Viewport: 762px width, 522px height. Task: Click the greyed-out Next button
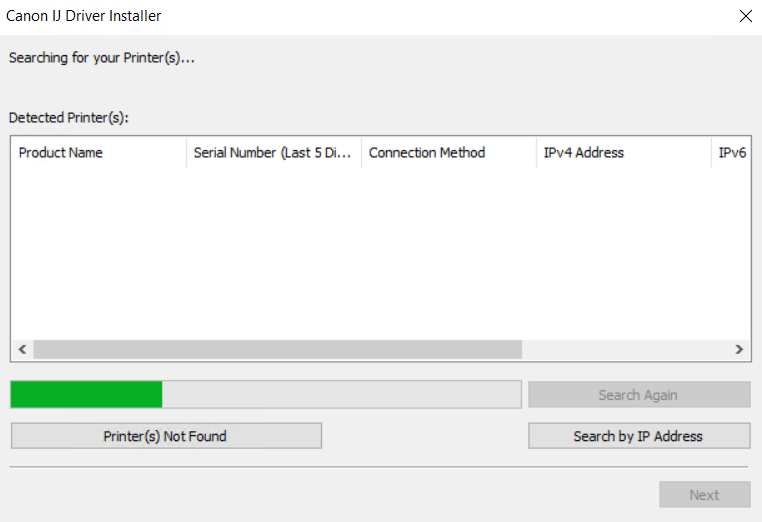(x=705, y=494)
